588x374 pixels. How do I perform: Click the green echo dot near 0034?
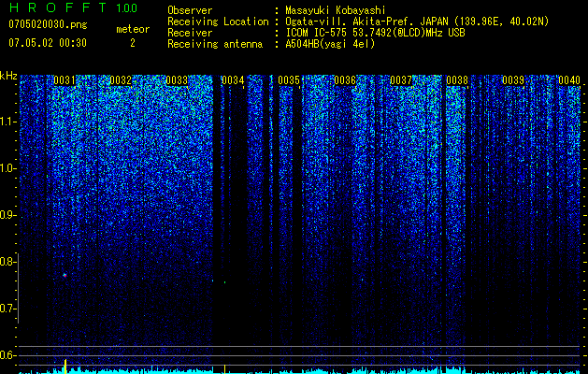coord(224,282)
